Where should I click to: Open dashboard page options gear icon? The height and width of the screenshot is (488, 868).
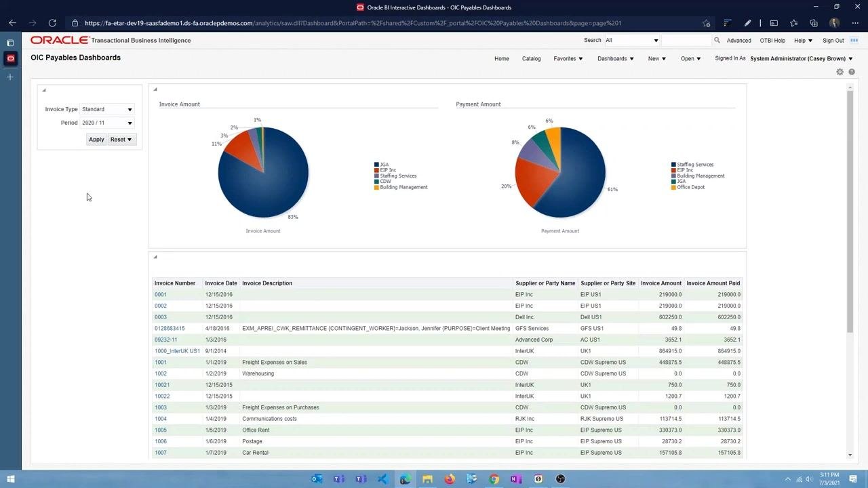(x=840, y=72)
